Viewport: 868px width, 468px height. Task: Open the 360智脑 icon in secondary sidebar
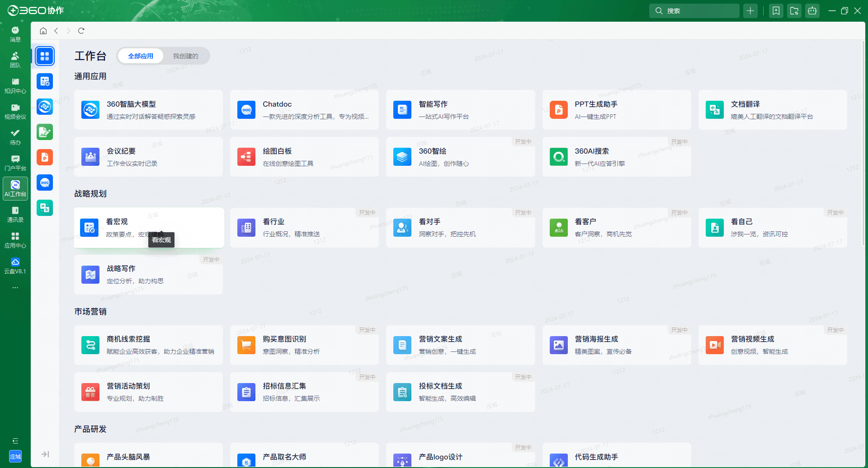(45, 107)
